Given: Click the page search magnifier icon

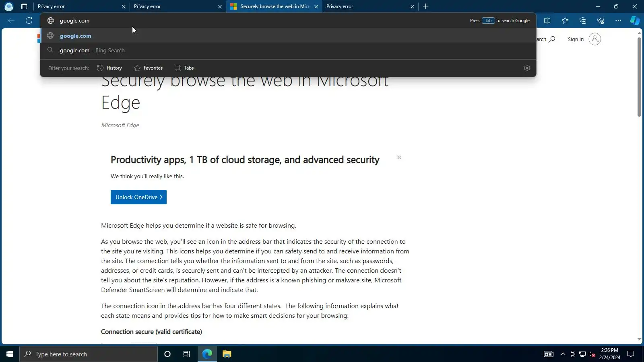Looking at the screenshot, I should point(552,39).
